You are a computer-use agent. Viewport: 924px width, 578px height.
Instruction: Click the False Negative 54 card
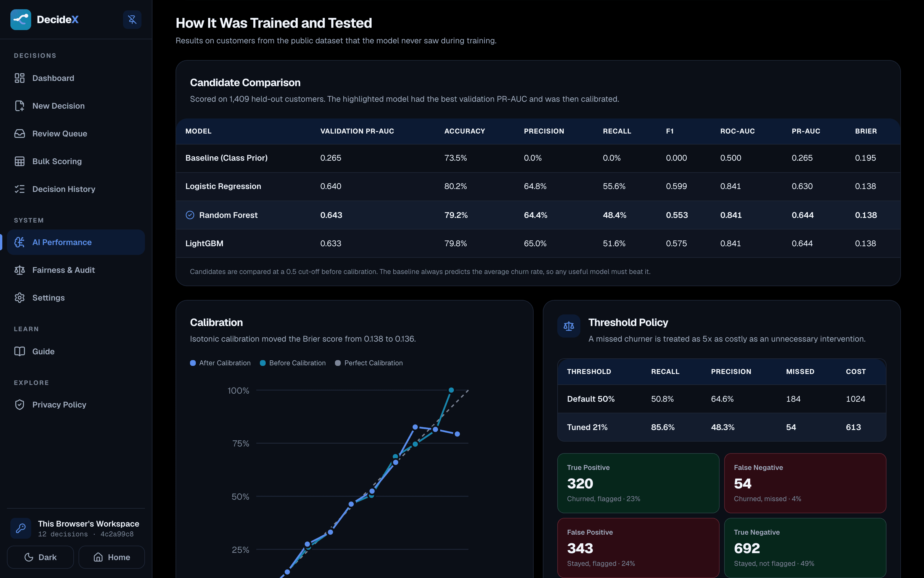tap(805, 483)
